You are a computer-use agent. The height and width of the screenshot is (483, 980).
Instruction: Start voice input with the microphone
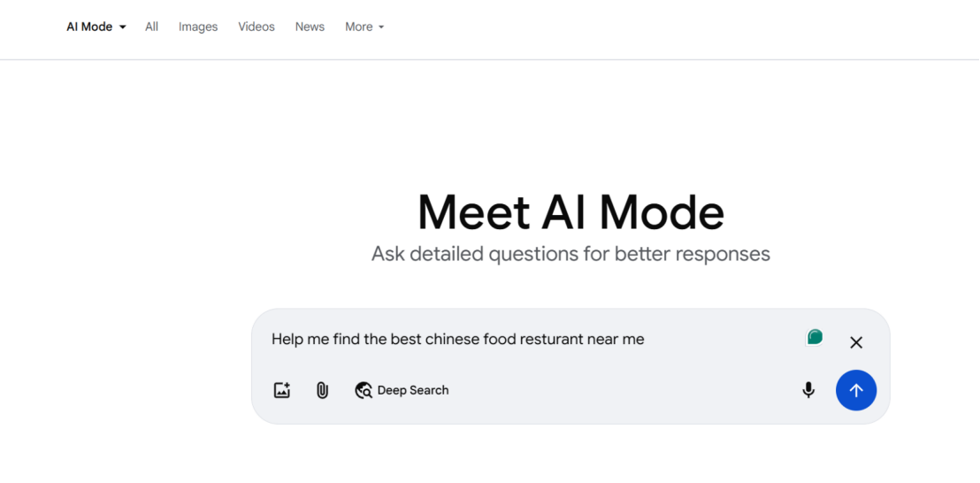tap(808, 390)
